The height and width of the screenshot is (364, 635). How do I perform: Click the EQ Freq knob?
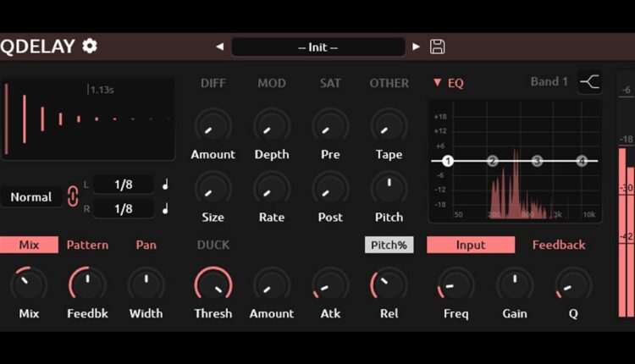tap(456, 285)
